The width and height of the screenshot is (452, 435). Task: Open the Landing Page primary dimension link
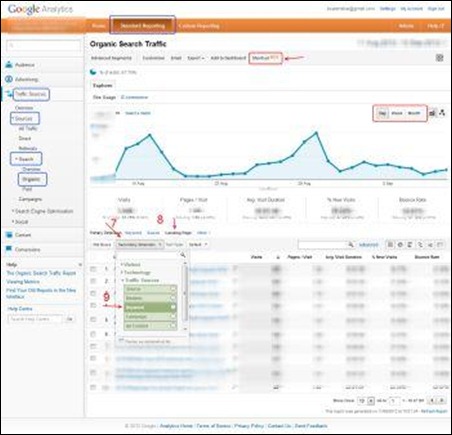[x=178, y=233]
